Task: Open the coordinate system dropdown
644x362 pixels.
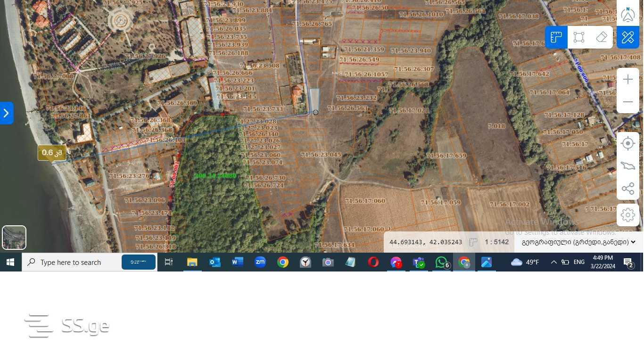Action: pyautogui.click(x=578, y=242)
